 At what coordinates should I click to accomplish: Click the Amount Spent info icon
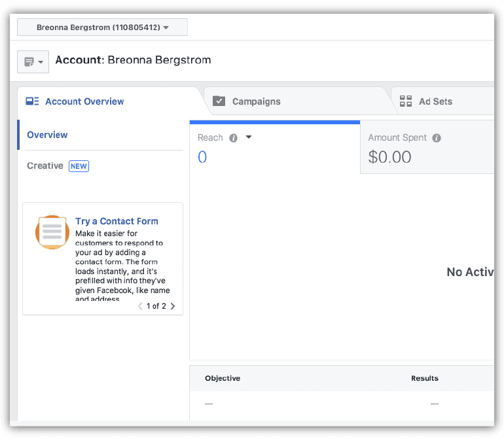click(x=437, y=138)
